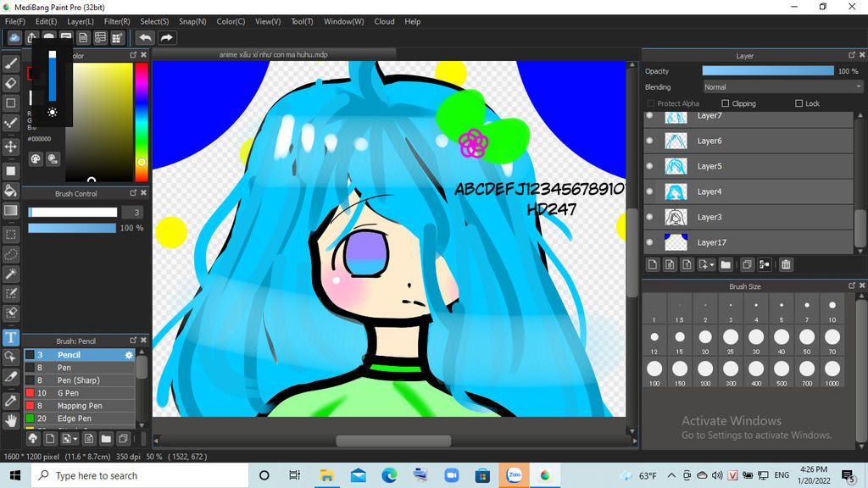Viewport: 868px width, 488px height.
Task: Open the Cloud menu
Action: [384, 21]
